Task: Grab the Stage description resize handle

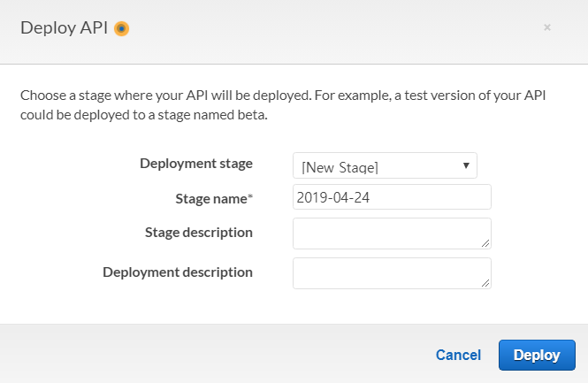Action: click(x=485, y=243)
